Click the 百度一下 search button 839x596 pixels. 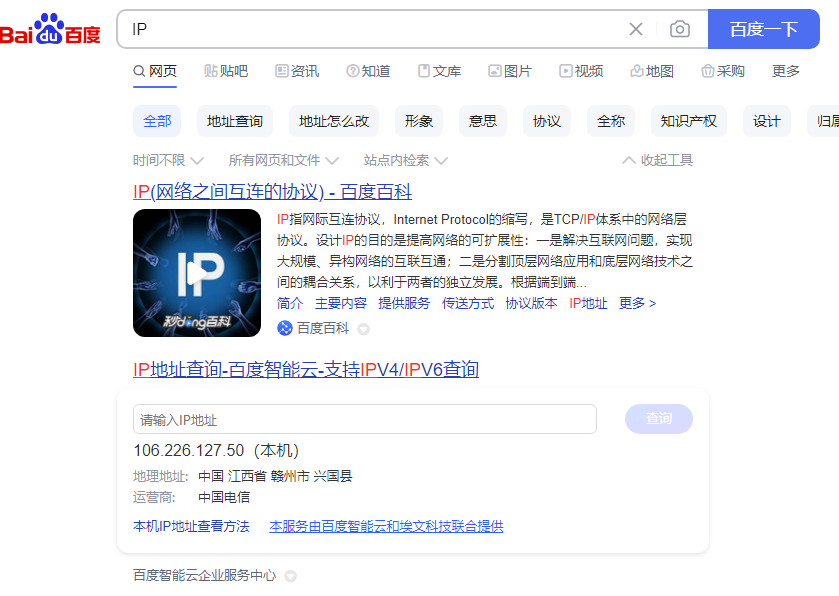pyautogui.click(x=763, y=29)
